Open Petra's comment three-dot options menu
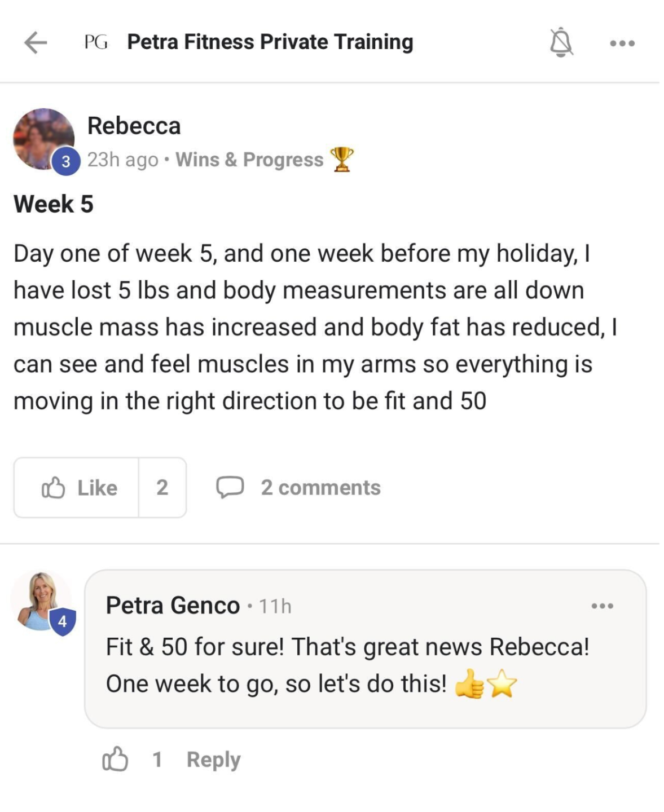 pos(603,606)
